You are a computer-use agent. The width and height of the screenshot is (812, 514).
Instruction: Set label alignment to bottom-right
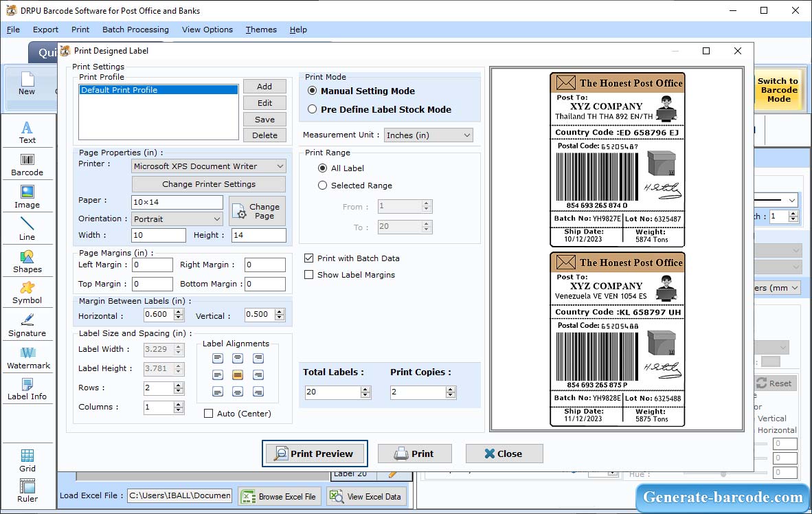tap(258, 392)
